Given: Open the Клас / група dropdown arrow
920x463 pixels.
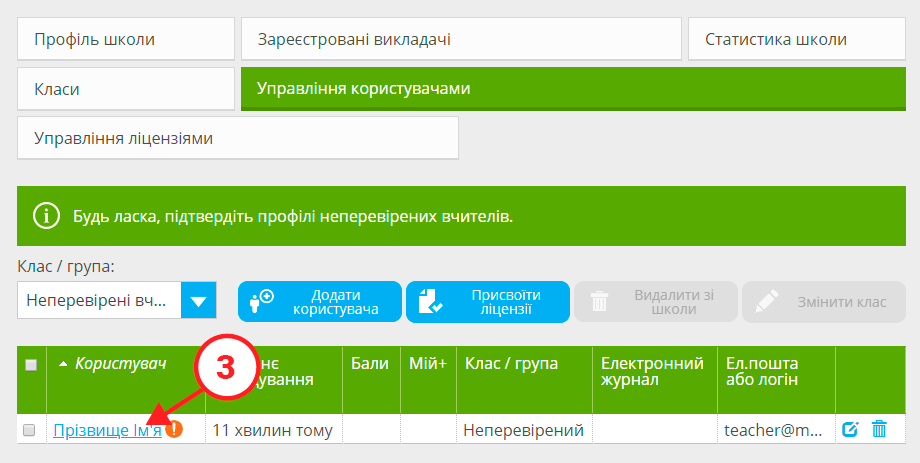Looking at the screenshot, I should 198,300.
